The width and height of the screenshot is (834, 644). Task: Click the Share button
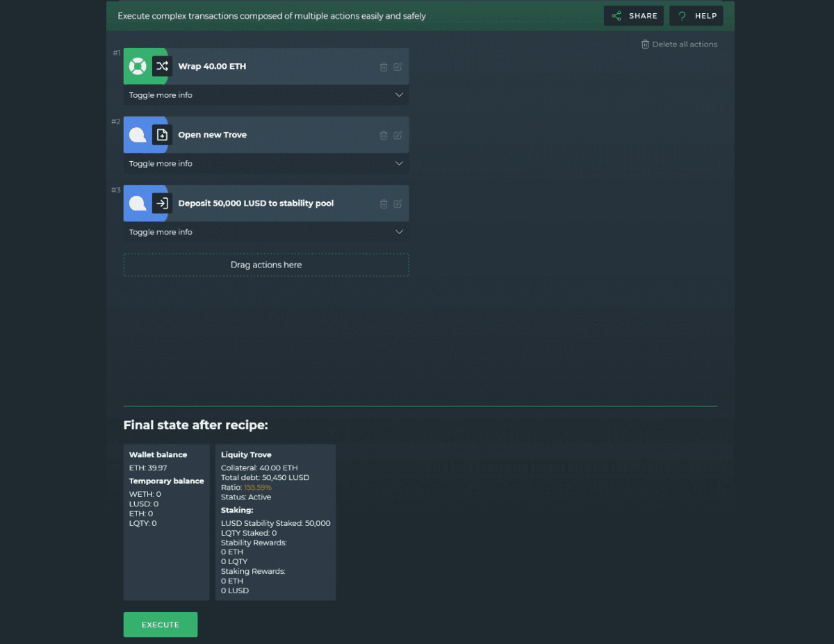tap(634, 16)
